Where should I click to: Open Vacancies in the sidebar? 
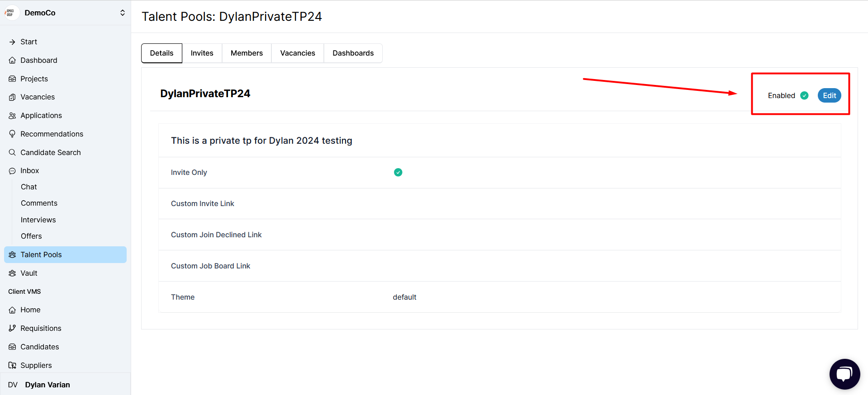65,97
